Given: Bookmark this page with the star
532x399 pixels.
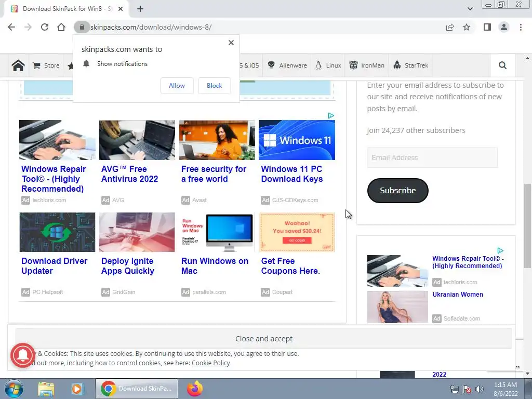Looking at the screenshot, I should pos(467,27).
